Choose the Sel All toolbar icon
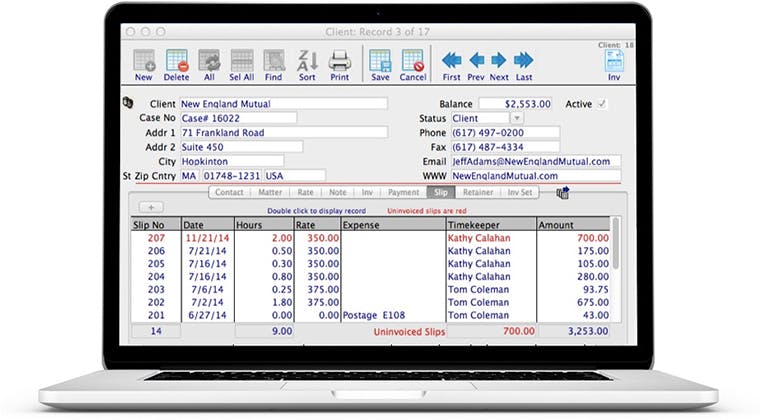Viewport: 760px width, 420px height. pyautogui.click(x=241, y=65)
